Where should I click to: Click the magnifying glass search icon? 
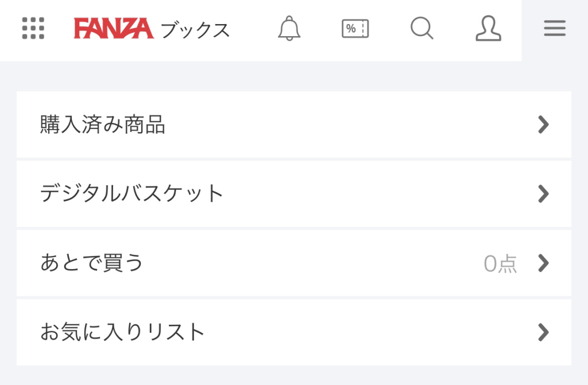[x=422, y=28]
